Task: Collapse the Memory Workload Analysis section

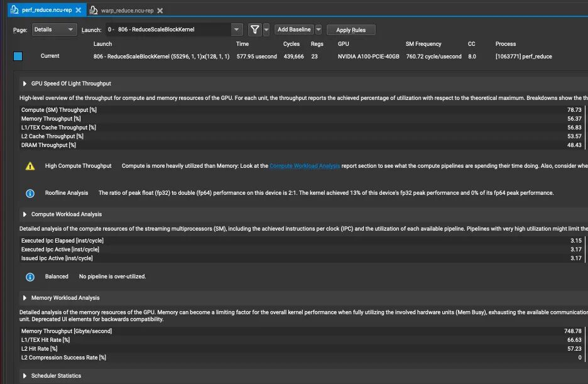Action: coord(24,298)
